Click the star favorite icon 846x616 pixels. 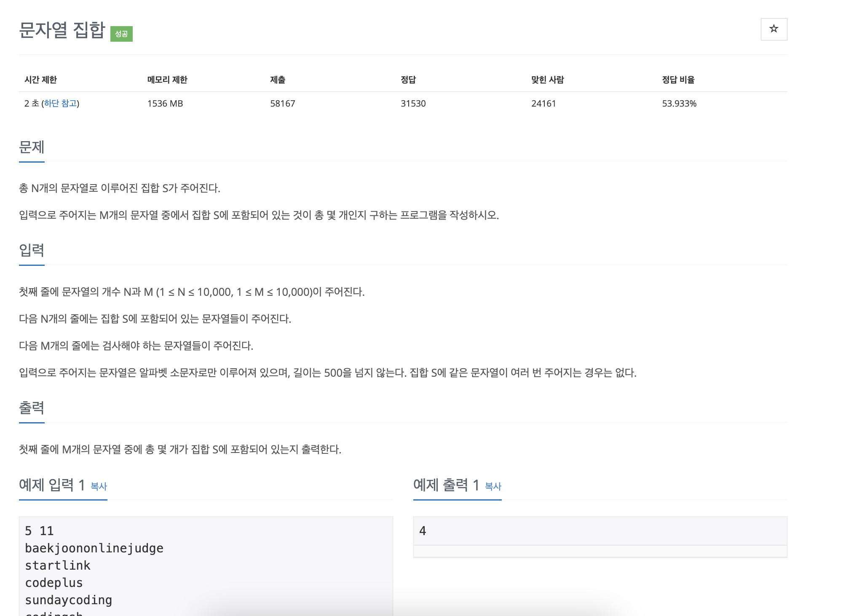pos(774,29)
